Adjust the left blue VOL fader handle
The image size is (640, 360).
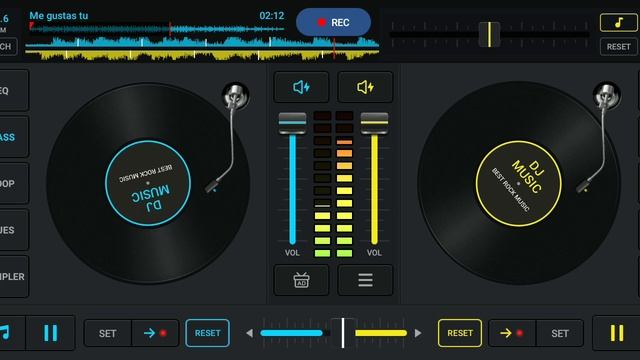[292, 123]
